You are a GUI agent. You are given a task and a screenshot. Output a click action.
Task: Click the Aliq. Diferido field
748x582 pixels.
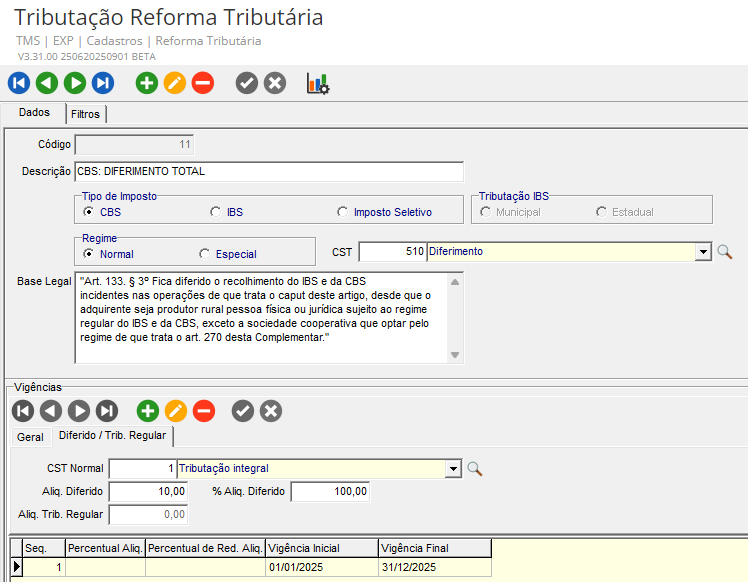pyautogui.click(x=148, y=492)
